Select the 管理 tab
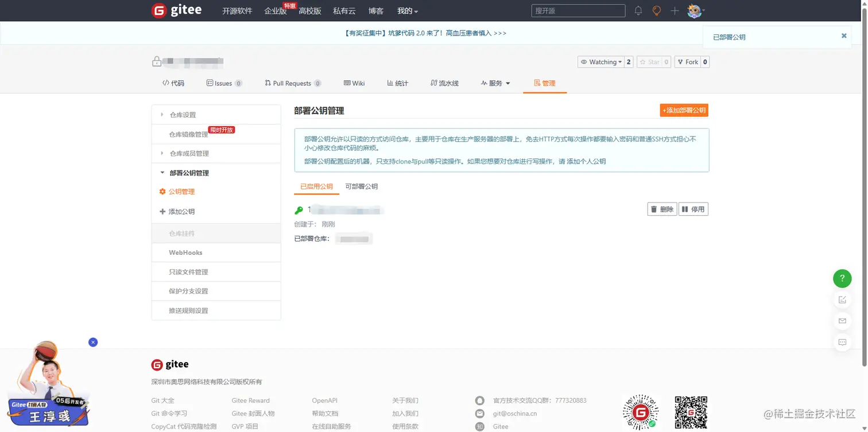 pyautogui.click(x=545, y=83)
